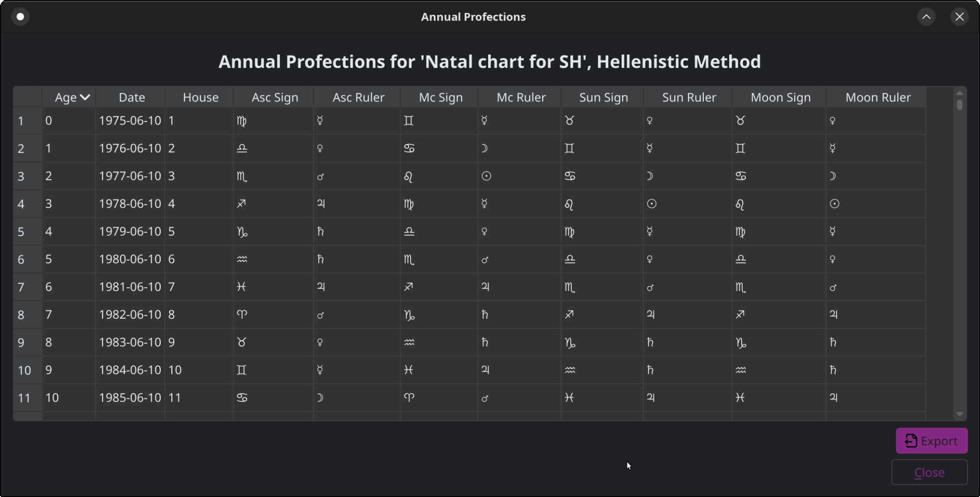Click the Aquarius glyph in 1984 Sun Sign cell
This screenshot has width=980, height=497.
pos(569,370)
